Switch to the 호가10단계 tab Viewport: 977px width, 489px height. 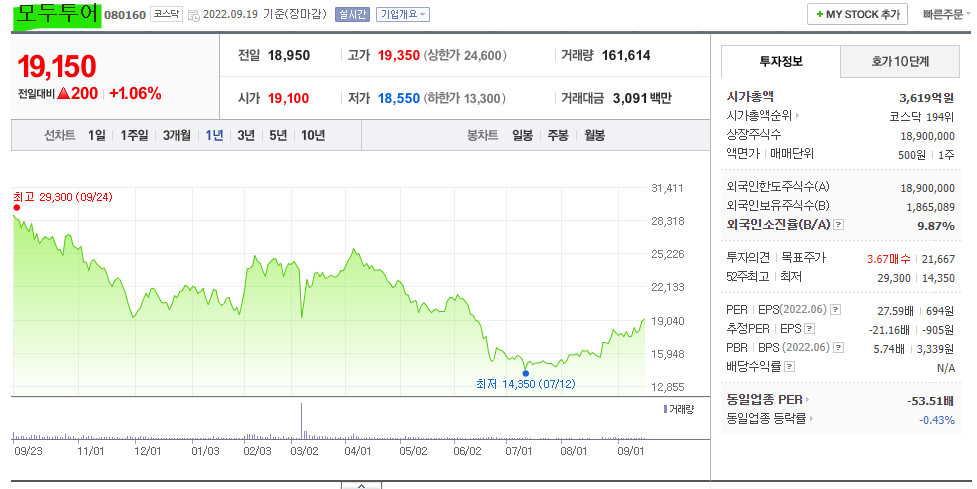[x=900, y=61]
